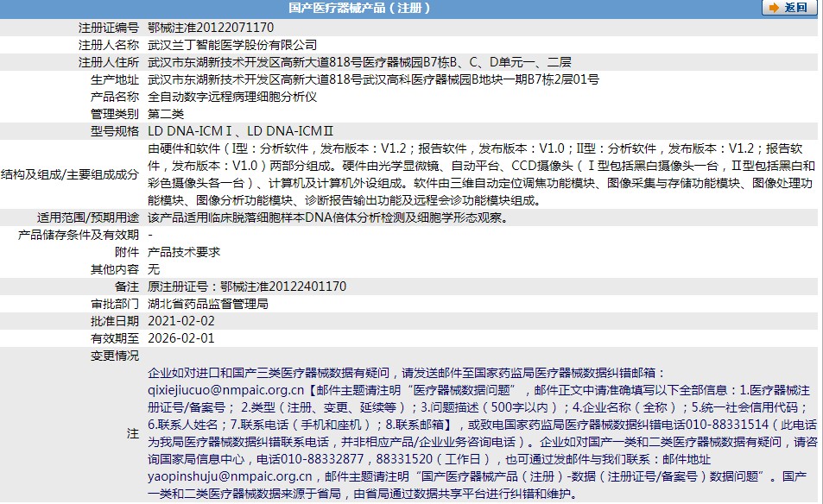Image resolution: width=823 pixels, height=504 pixels.
Task: Select approving department 湖北省药品监督管理局
Action: pos(208,304)
